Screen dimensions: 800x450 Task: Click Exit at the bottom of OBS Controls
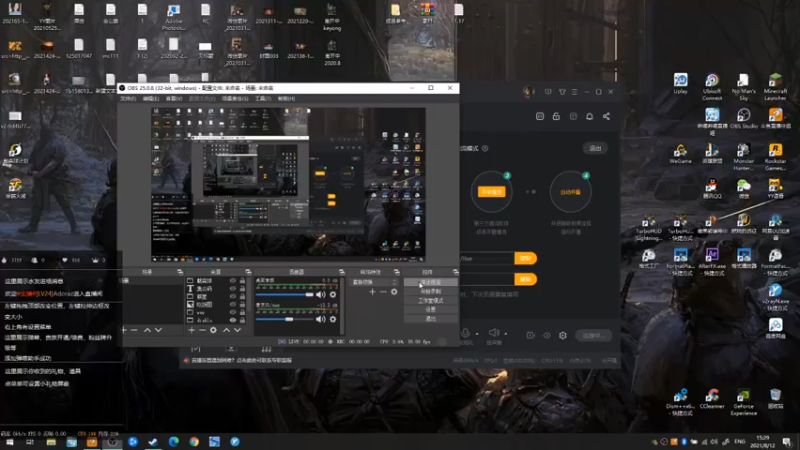(x=431, y=319)
